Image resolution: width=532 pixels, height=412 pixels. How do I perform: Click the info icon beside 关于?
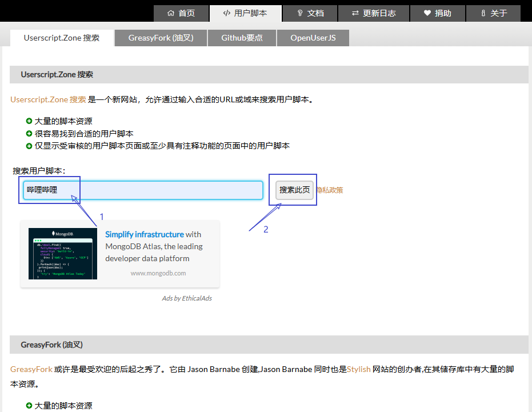[x=483, y=13]
